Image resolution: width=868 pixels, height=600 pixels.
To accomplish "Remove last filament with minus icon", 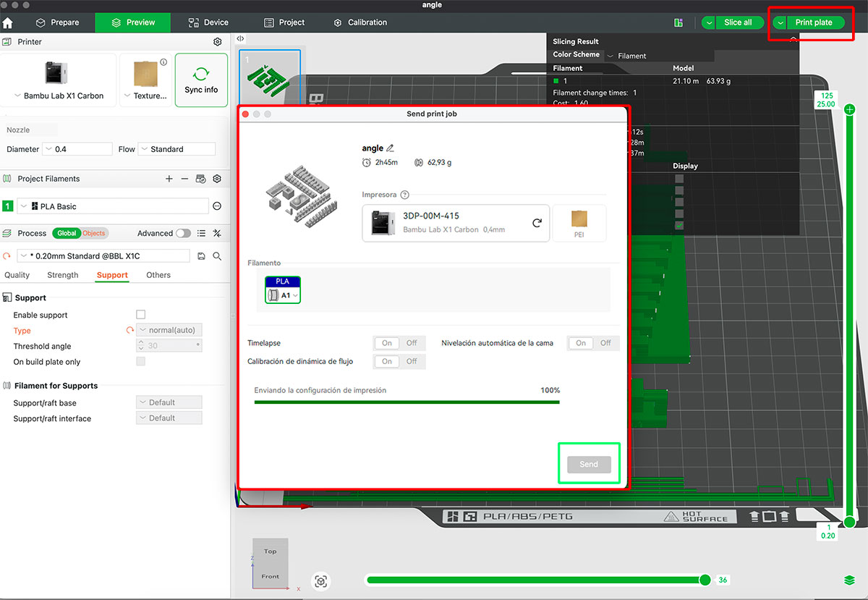I will point(184,179).
